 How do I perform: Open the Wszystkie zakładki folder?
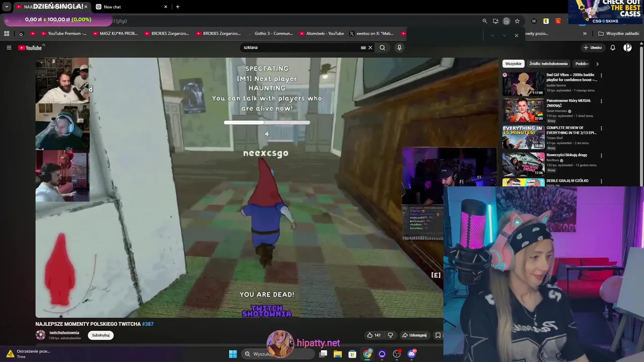(619, 34)
